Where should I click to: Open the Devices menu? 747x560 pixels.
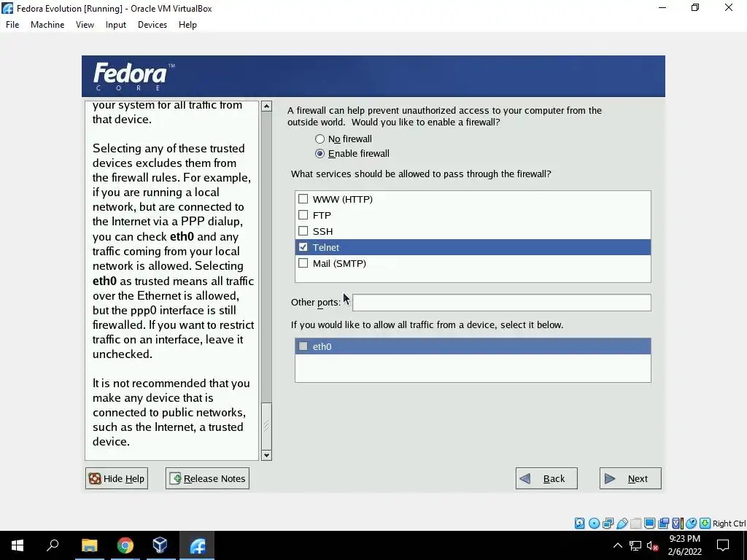[152, 25]
